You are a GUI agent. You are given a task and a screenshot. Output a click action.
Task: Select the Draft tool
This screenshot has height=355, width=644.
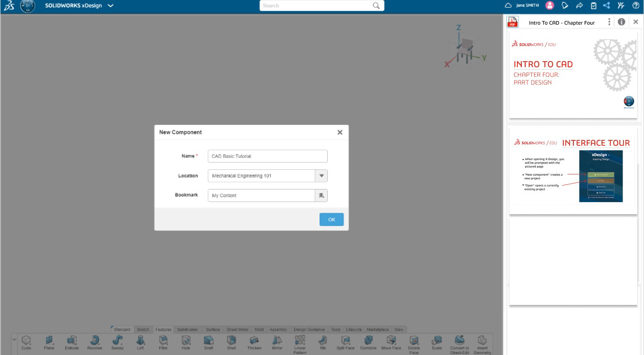pyautogui.click(x=209, y=342)
